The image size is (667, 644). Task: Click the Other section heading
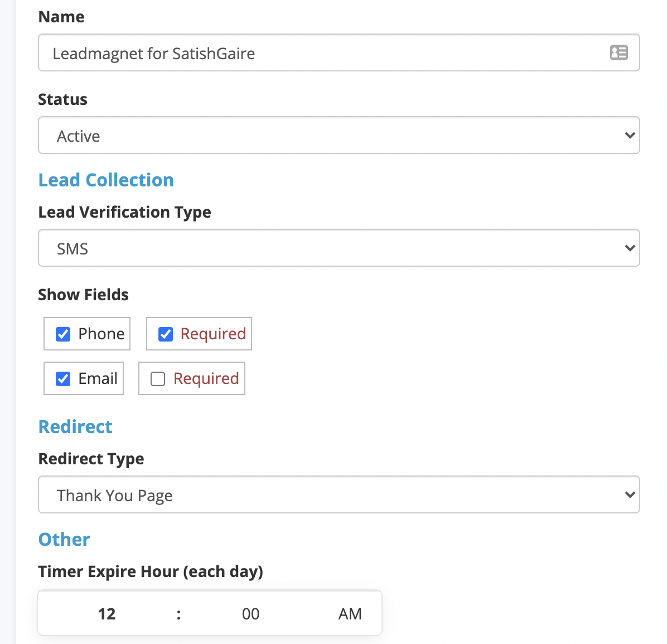[64, 540]
